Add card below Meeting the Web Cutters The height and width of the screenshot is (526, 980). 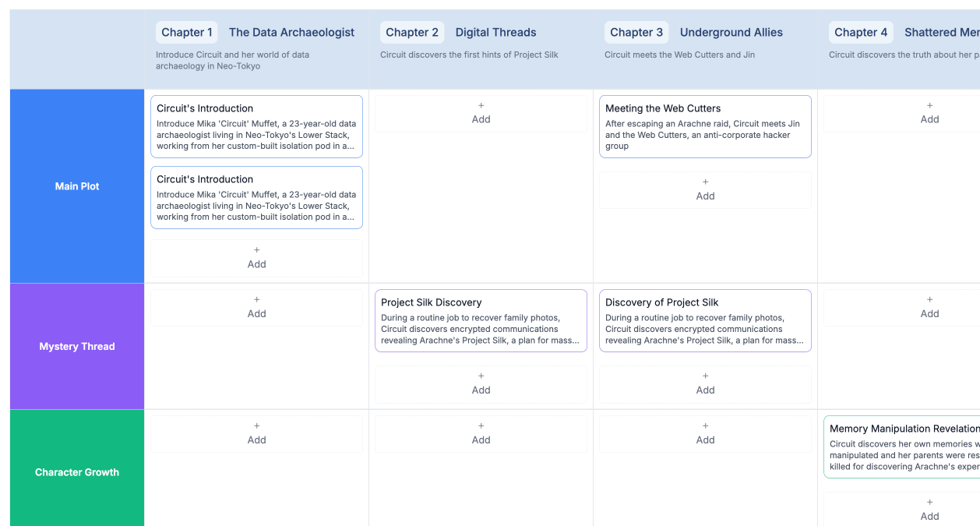(x=705, y=189)
